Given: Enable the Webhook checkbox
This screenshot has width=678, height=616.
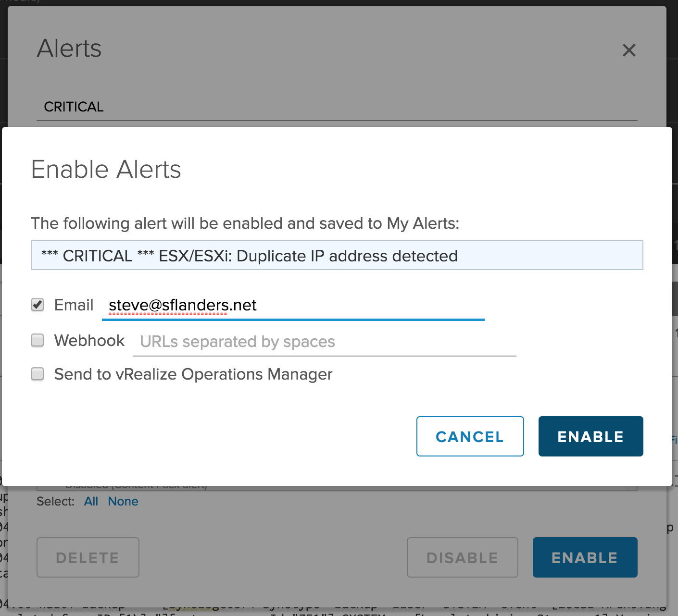Looking at the screenshot, I should click(38, 340).
